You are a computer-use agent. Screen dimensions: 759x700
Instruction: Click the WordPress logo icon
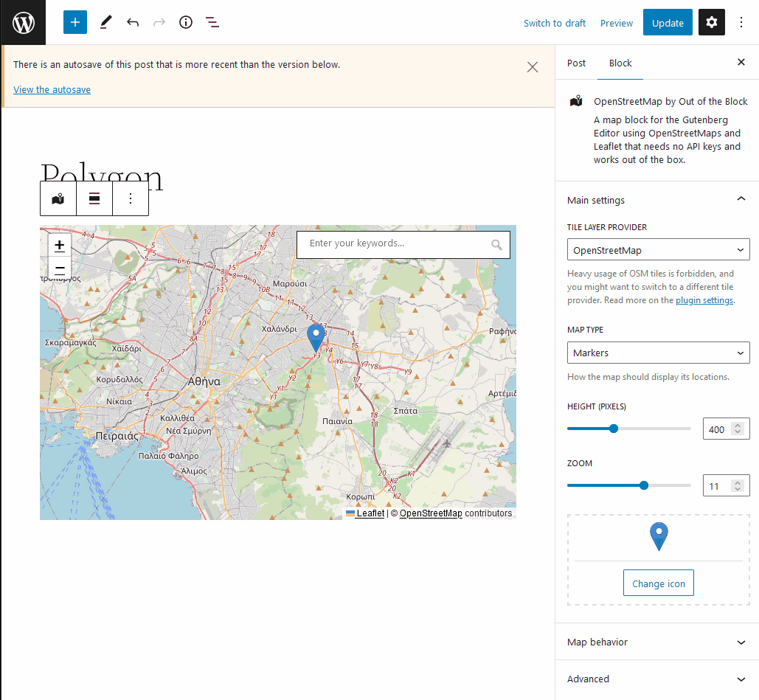pyautogui.click(x=24, y=22)
